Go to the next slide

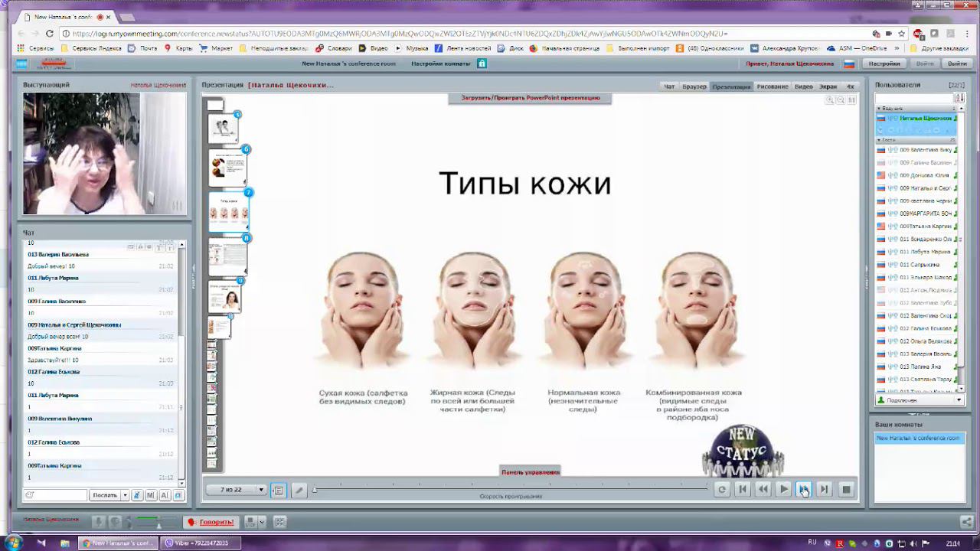click(x=803, y=490)
